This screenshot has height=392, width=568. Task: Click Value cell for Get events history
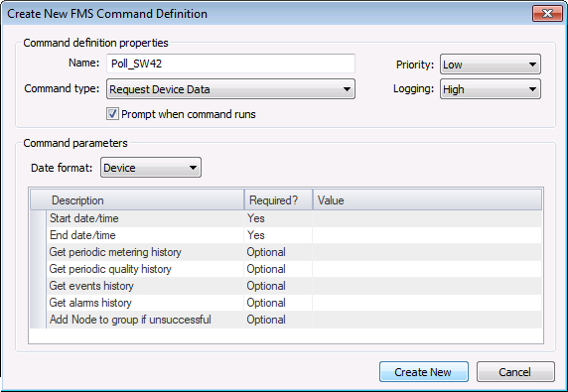tap(427, 286)
